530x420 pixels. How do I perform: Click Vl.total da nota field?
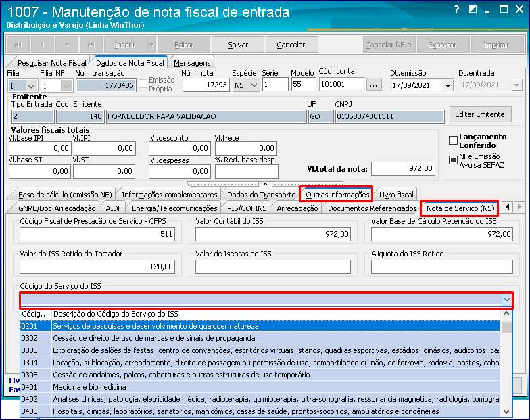[403, 168]
